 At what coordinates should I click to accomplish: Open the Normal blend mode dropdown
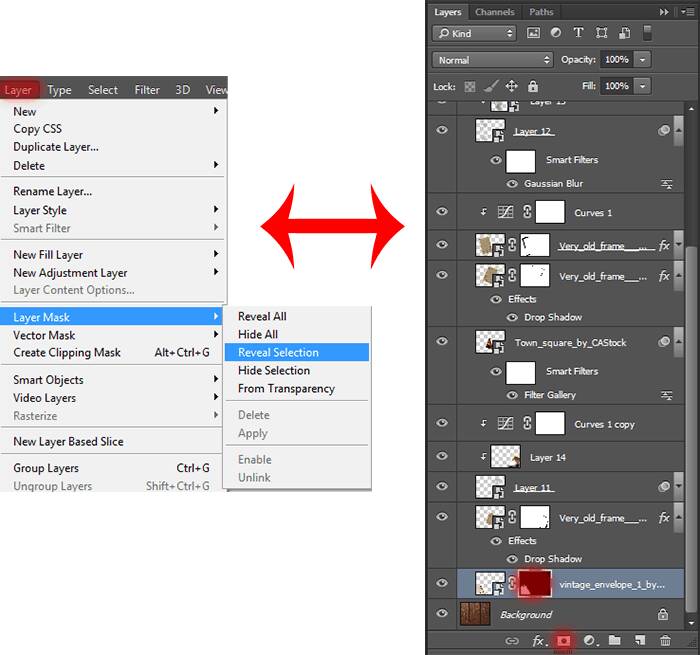click(492, 60)
